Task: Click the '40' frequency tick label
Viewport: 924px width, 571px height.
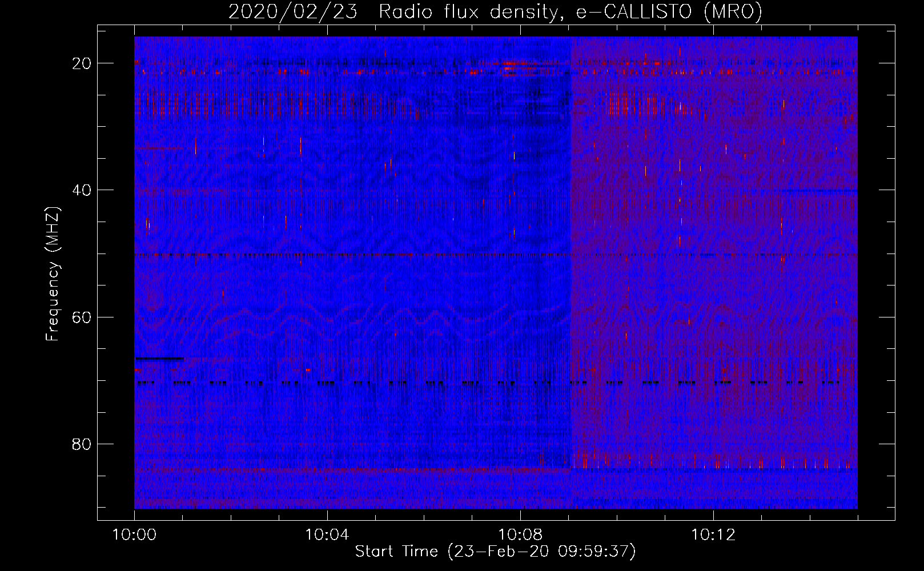Action: pyautogui.click(x=82, y=190)
